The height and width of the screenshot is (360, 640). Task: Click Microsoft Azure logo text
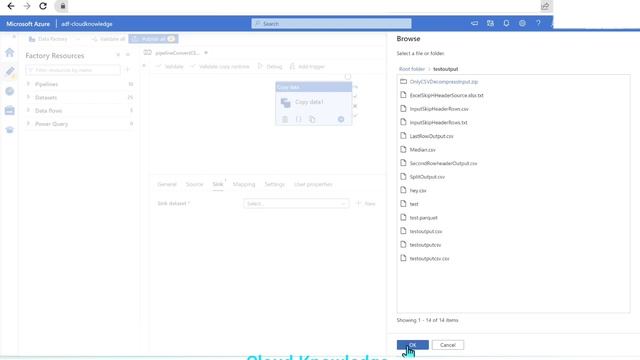tap(28, 24)
